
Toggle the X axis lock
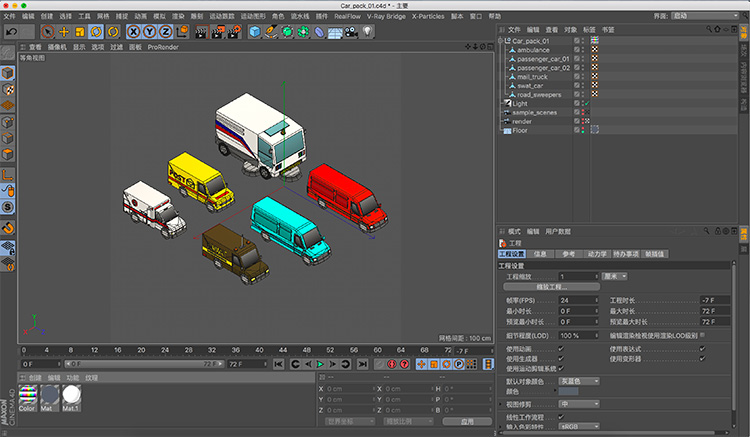coord(133,32)
